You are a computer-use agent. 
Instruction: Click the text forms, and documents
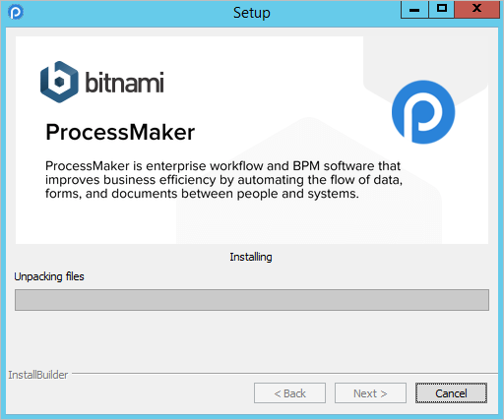[x=111, y=194]
